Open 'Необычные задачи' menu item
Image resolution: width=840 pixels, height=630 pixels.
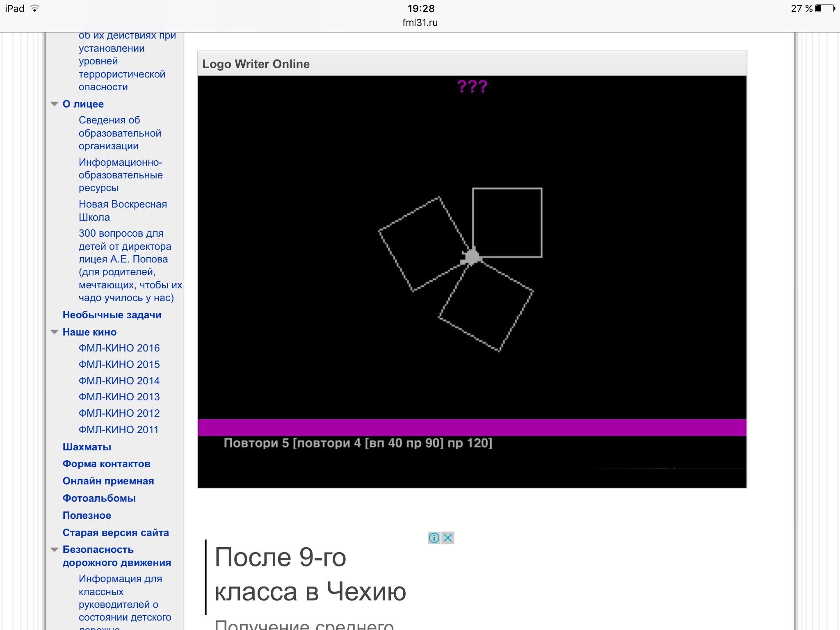point(112,315)
